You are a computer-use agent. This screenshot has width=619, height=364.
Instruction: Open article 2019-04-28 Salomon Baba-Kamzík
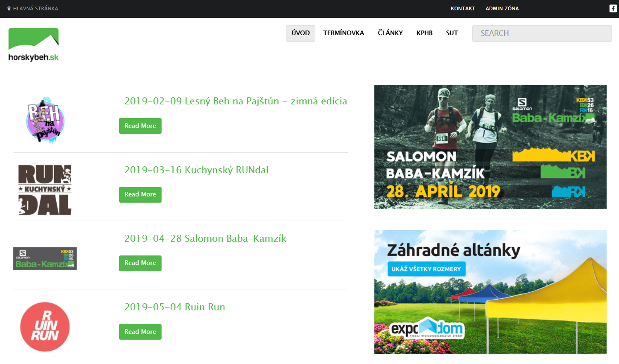[x=205, y=239]
